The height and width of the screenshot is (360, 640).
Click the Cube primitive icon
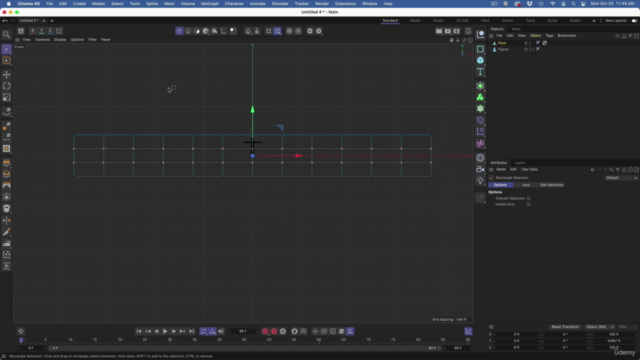(480, 60)
